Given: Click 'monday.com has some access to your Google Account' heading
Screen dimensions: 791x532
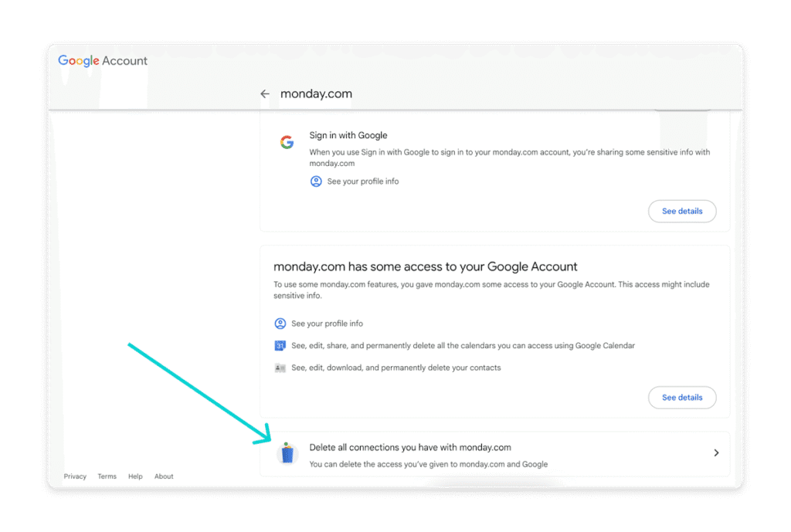Looking at the screenshot, I should [x=426, y=266].
